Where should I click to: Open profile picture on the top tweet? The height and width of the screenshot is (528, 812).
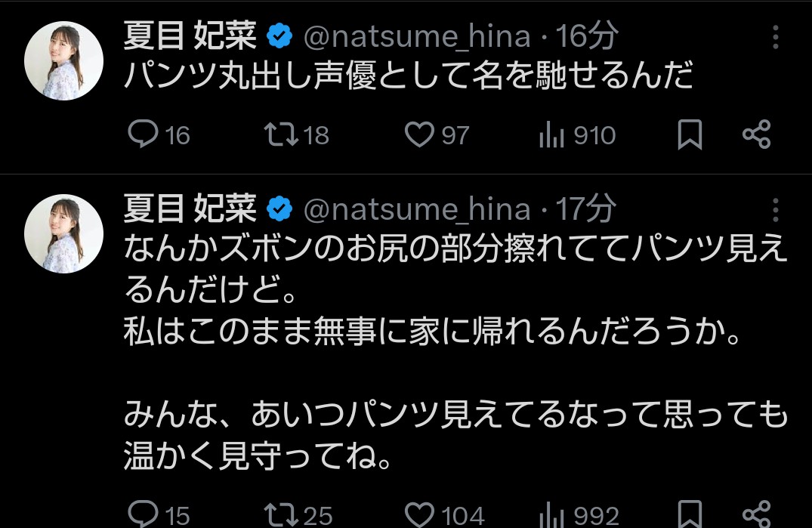[x=64, y=60]
